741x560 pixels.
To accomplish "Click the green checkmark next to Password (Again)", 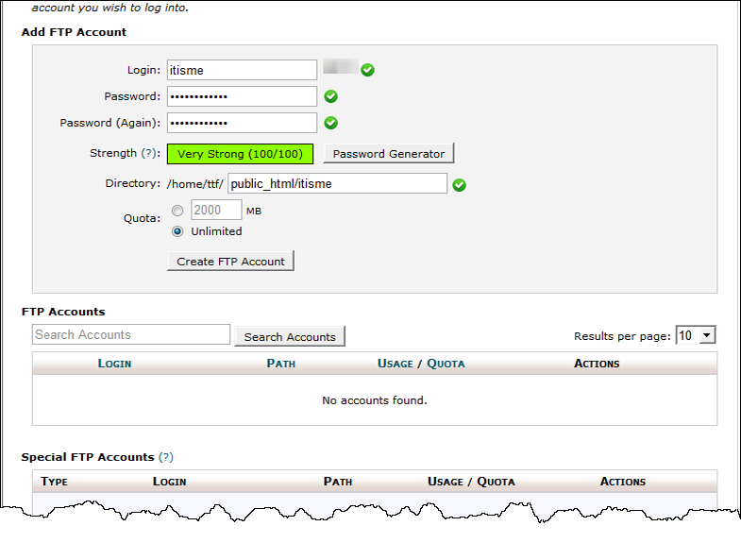I will (331, 123).
